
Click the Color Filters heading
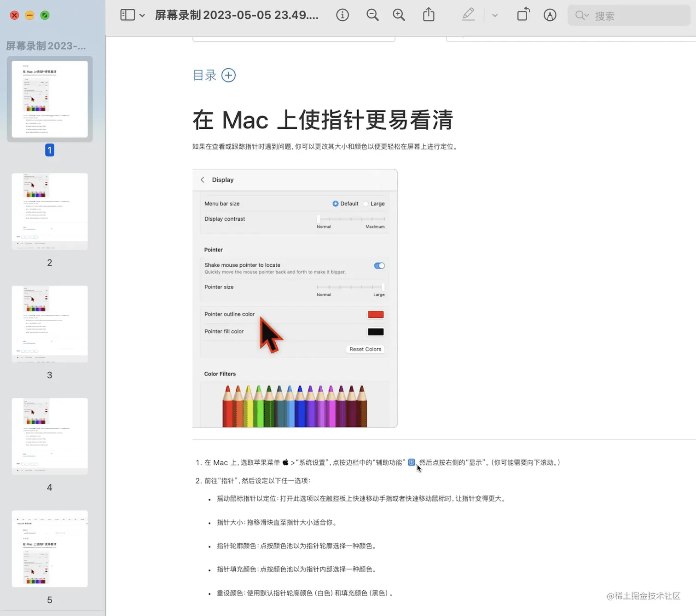220,374
